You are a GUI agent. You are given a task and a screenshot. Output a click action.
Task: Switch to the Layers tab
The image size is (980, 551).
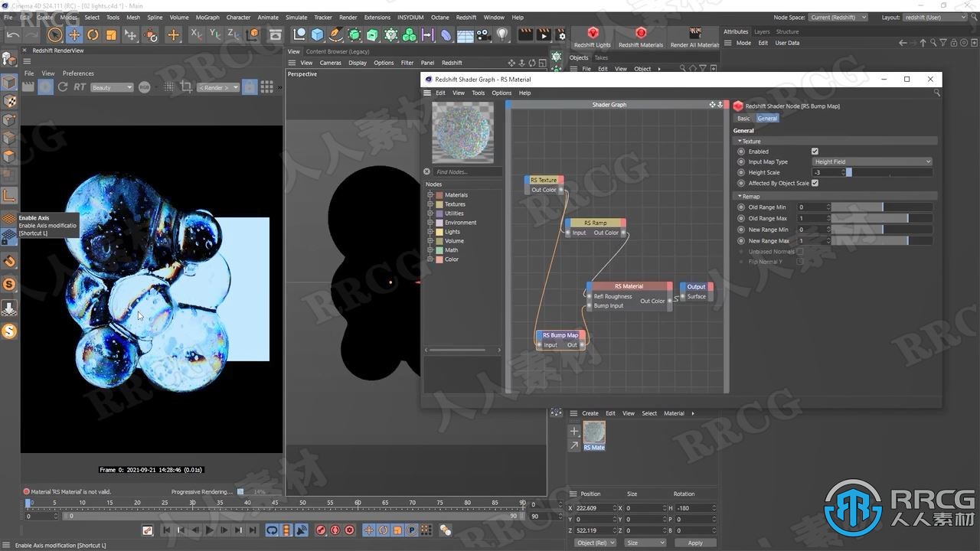pyautogui.click(x=762, y=31)
